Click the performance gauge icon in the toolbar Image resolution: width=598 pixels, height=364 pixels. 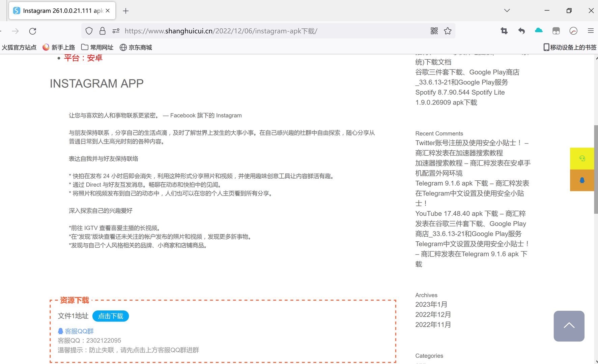(x=573, y=31)
